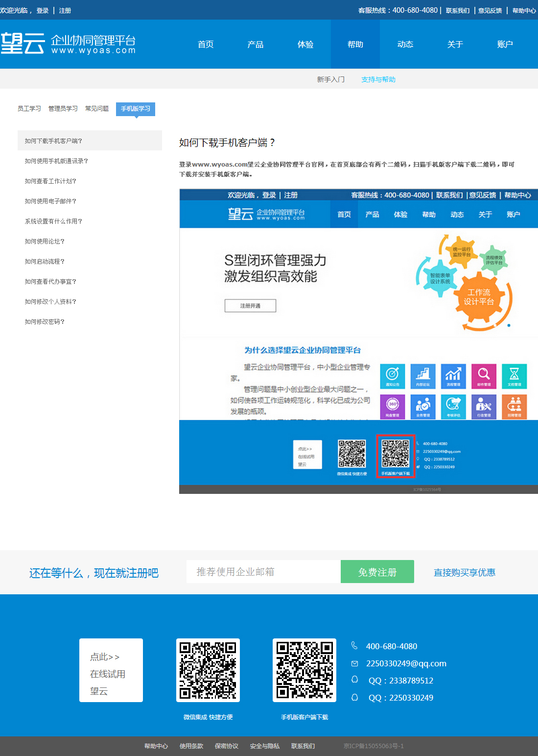
Task: Open 保密协议 in the footer bar
Action: 227,746
